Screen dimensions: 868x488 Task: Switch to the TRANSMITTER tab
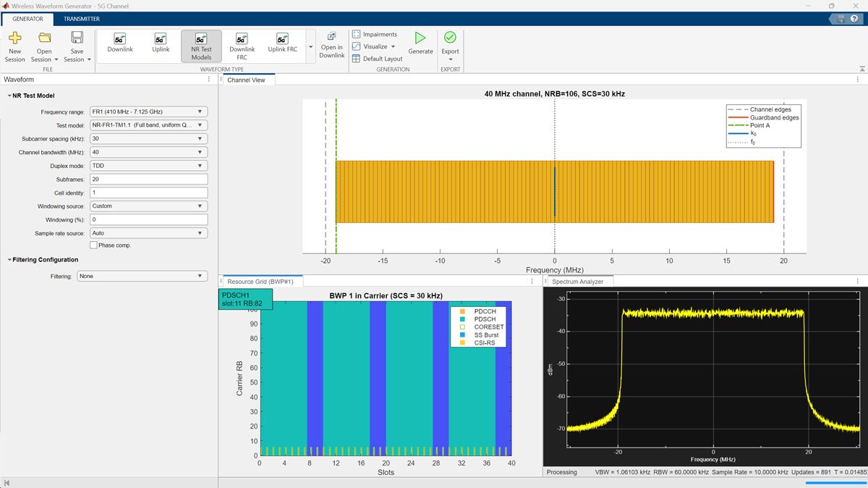click(82, 19)
